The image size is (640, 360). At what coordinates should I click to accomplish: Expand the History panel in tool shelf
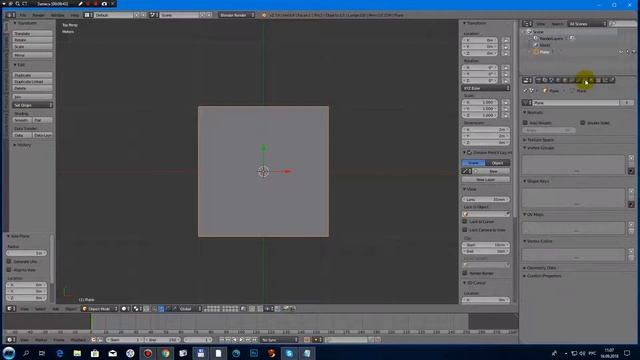coord(22,144)
